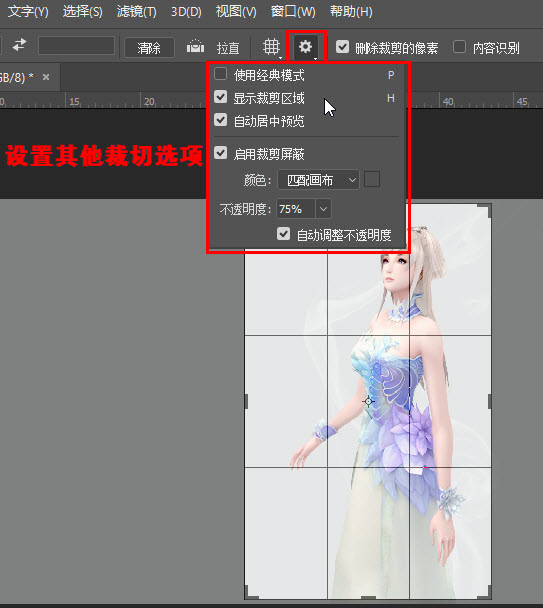Image resolution: width=543 pixels, height=608 pixels.
Task: Enable the 使用经典模式 checkbox
Action: coord(221,74)
